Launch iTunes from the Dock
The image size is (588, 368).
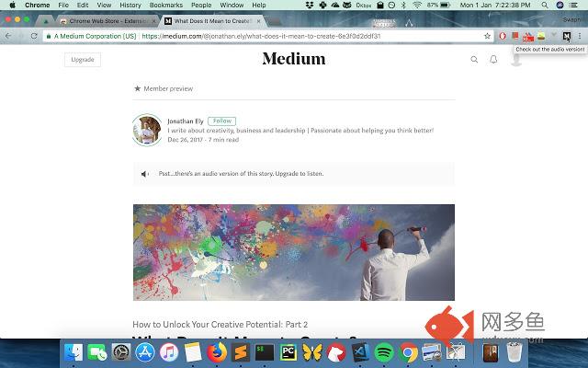tap(169, 352)
